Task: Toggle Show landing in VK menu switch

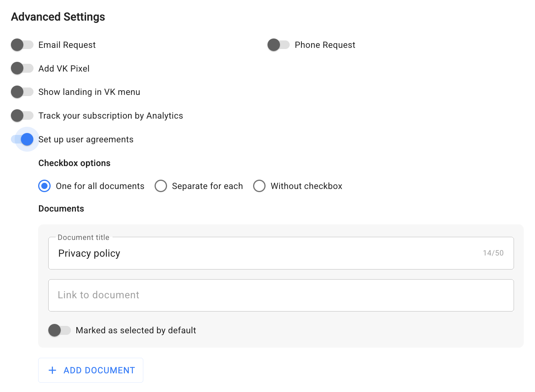Action: [22, 92]
